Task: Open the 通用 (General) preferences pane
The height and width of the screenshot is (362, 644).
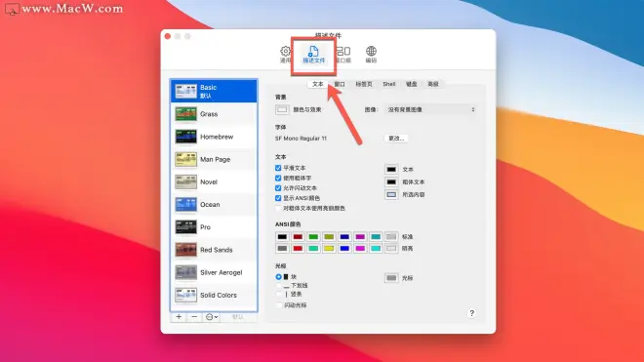Action: [285, 55]
